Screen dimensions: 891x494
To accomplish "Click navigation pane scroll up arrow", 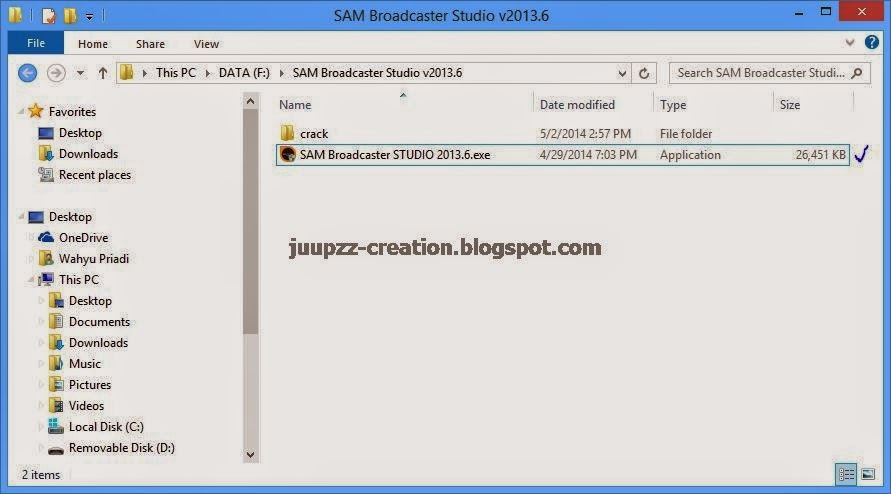I will point(251,101).
